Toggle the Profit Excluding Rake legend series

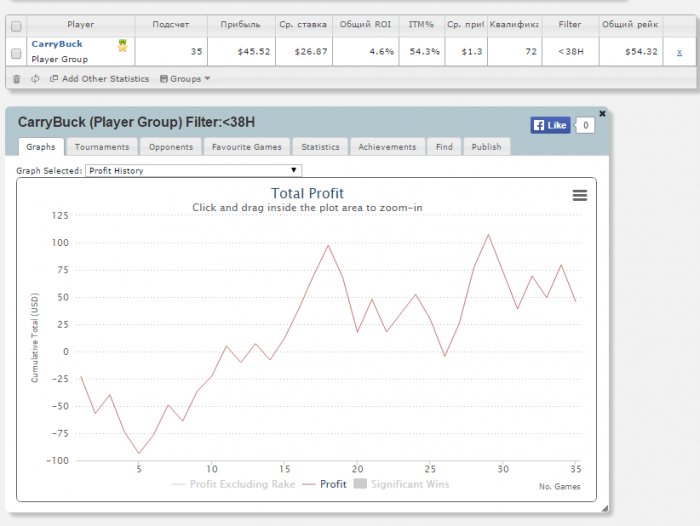pos(233,484)
